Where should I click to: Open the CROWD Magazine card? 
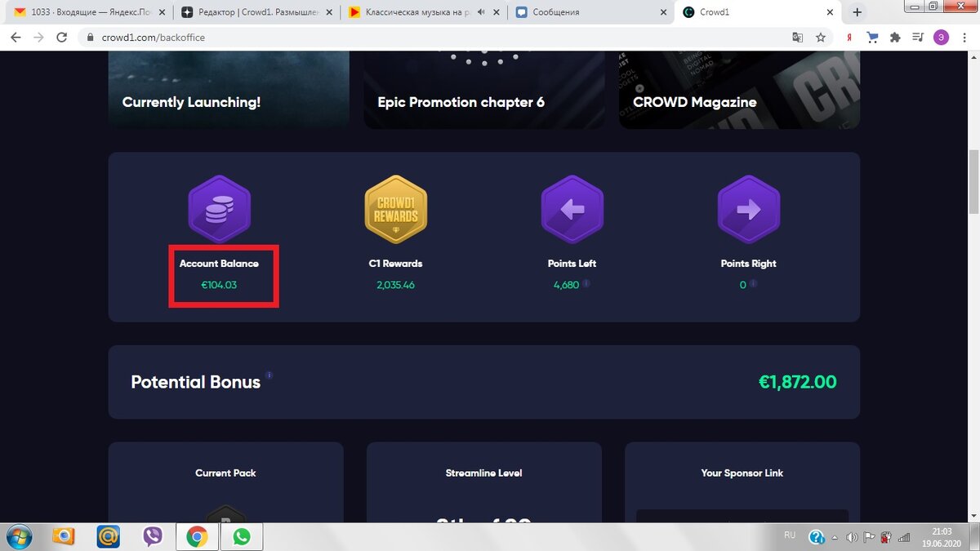point(739,90)
